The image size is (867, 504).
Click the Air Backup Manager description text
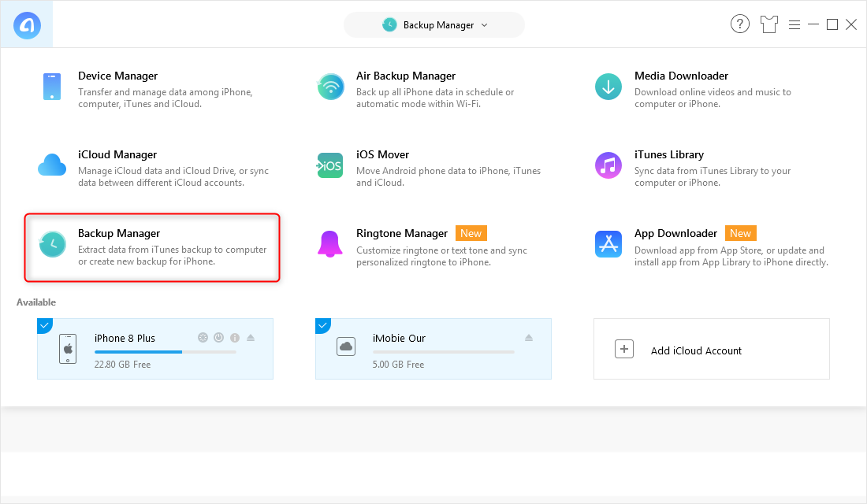click(x=435, y=98)
